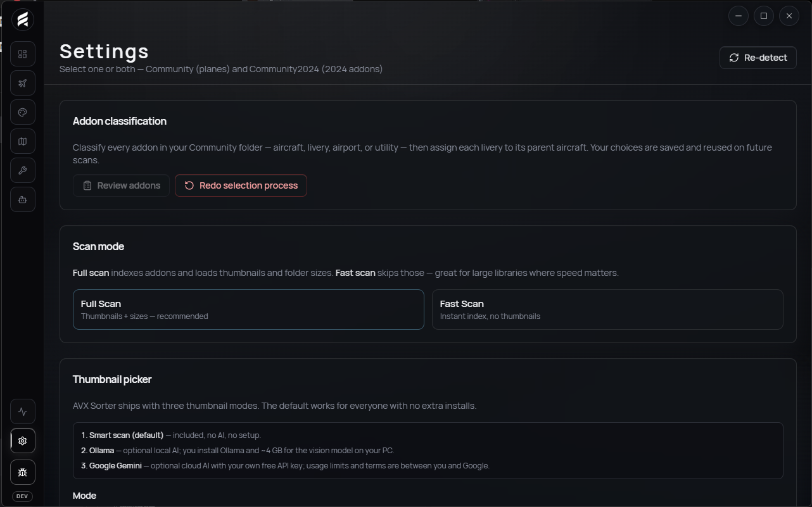Click the AVX Sorter logo icon

(x=22, y=20)
